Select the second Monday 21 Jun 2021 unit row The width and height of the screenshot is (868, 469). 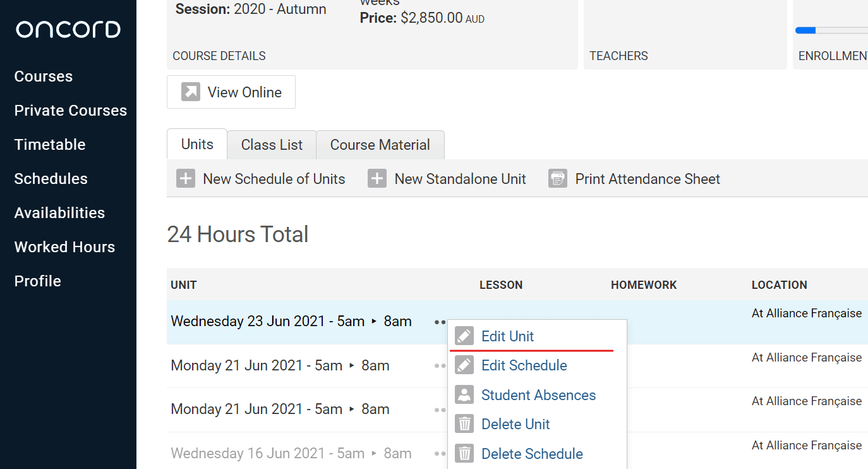pyautogui.click(x=280, y=410)
